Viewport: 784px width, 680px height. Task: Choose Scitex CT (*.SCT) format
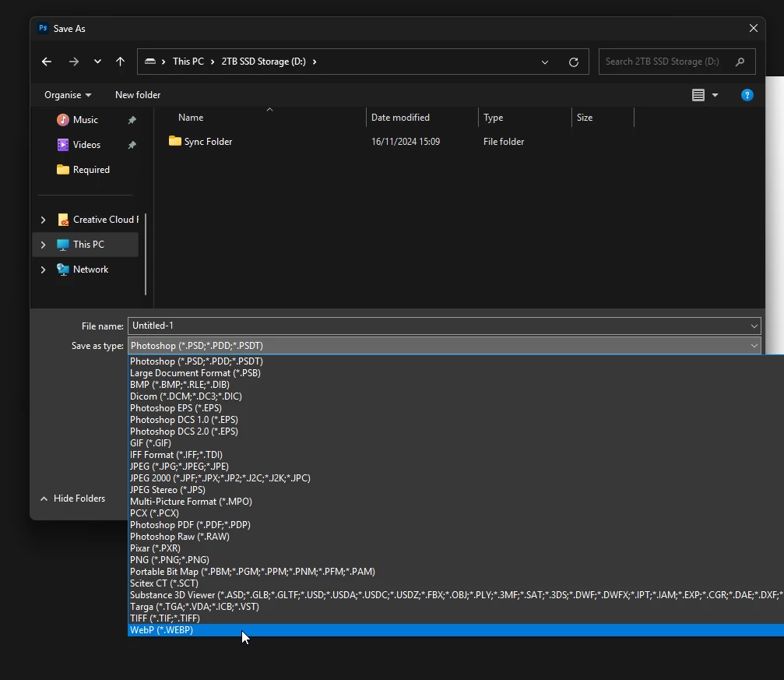456,583
